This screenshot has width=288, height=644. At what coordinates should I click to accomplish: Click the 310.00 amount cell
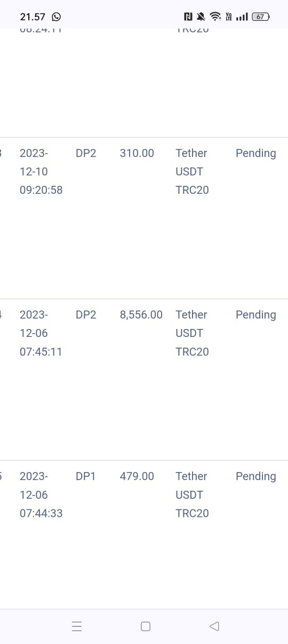(137, 153)
